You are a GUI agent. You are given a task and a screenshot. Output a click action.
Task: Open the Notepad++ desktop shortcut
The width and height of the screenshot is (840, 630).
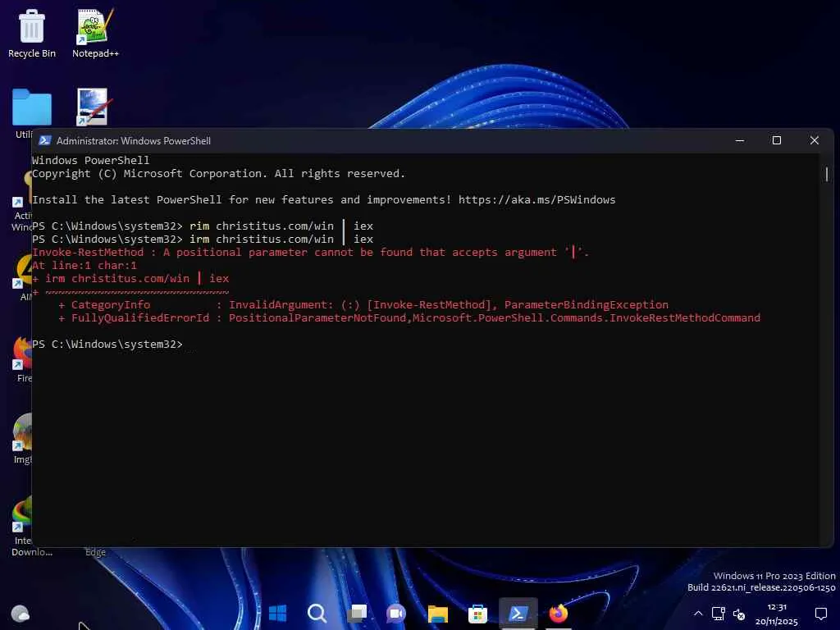[x=95, y=33]
